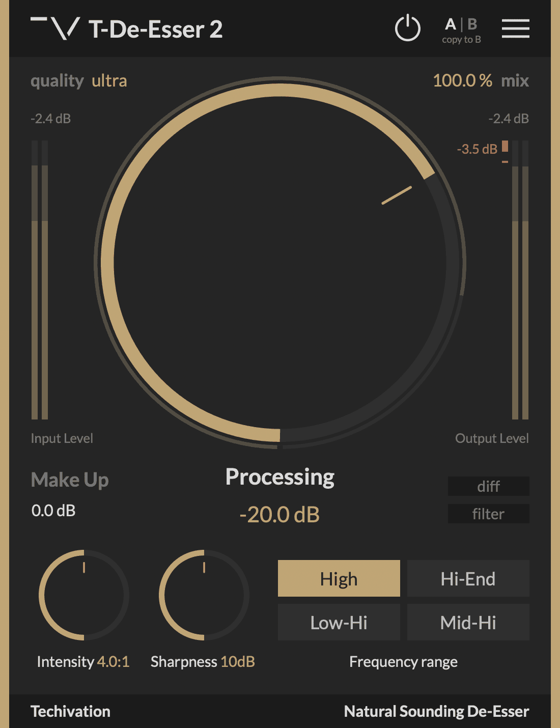
Task: Toggle the plugin power bypass button
Action: [407, 29]
